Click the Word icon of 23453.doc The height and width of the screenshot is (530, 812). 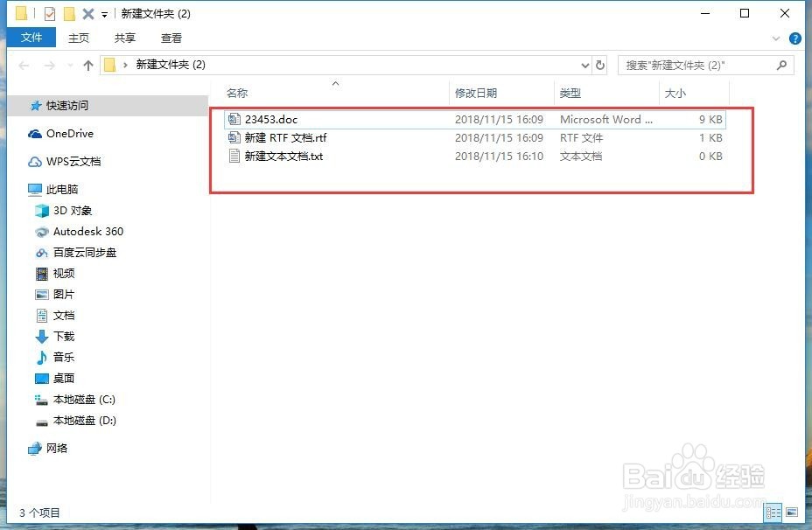(234, 119)
